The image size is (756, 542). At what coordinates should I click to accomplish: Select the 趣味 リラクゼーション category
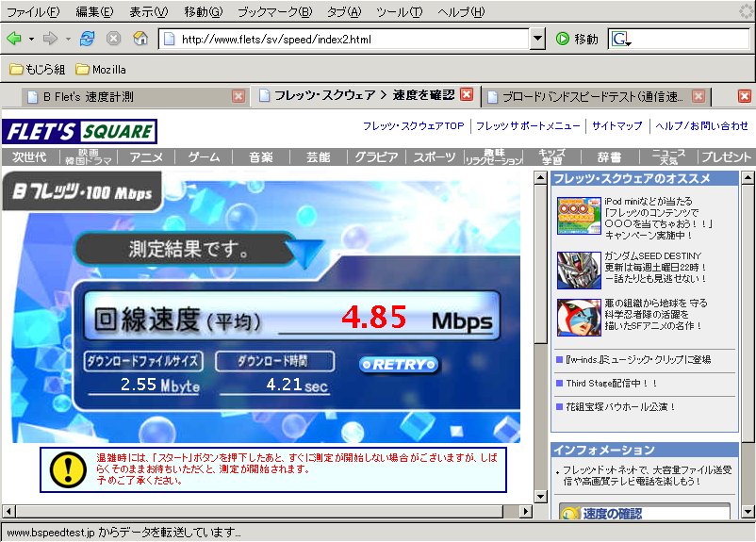[x=494, y=157]
